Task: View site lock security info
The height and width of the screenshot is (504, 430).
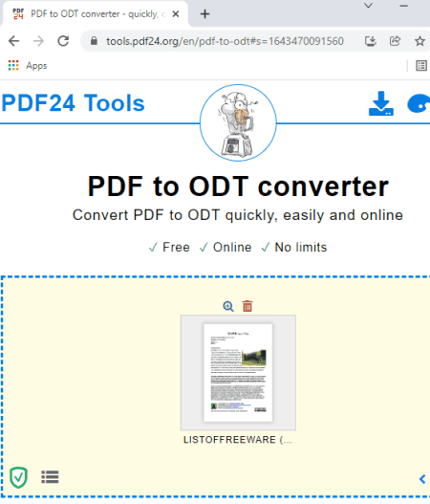Action: (x=94, y=41)
